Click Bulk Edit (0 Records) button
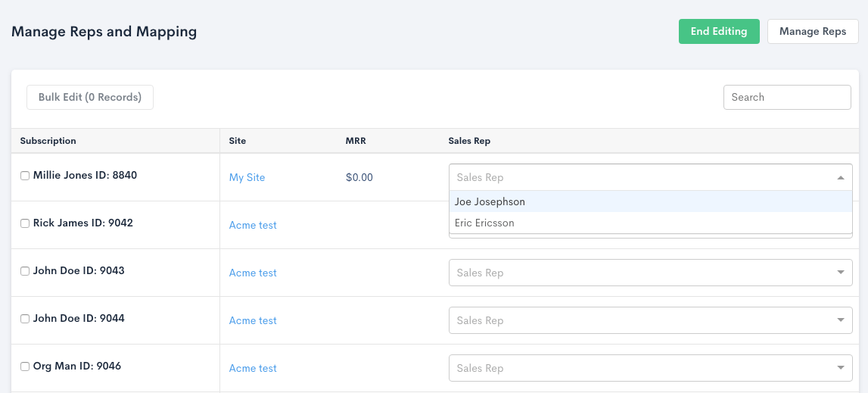The image size is (868, 393). point(90,97)
